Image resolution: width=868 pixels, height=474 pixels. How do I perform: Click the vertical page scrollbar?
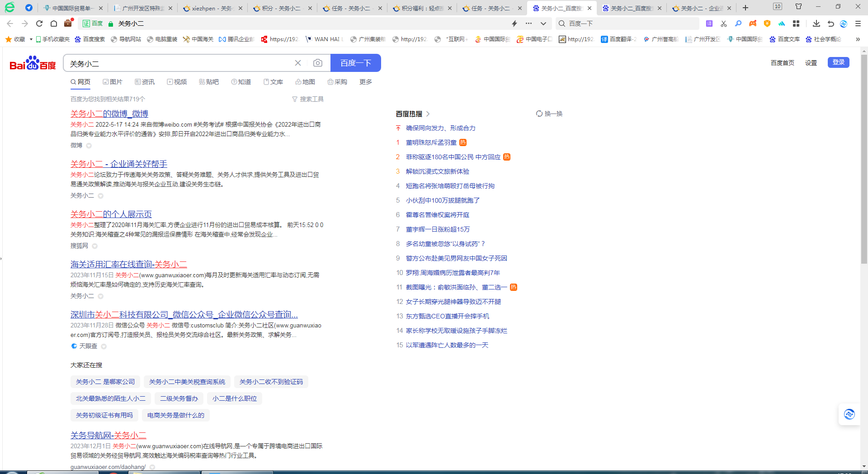[864, 158]
